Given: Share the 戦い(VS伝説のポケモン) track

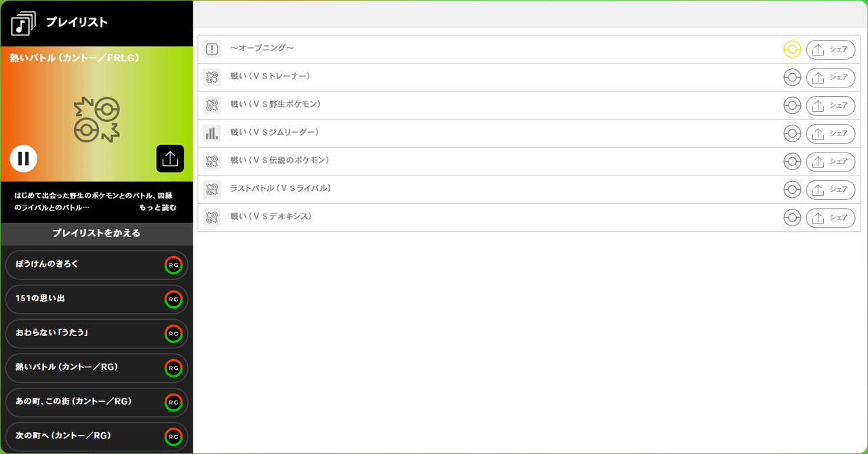Looking at the screenshot, I should pos(831,161).
